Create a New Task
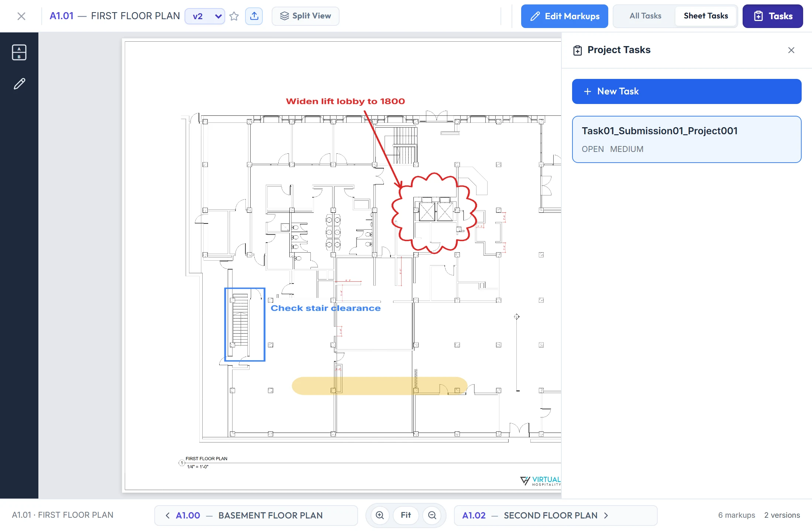This screenshot has height=531, width=812. [687, 91]
